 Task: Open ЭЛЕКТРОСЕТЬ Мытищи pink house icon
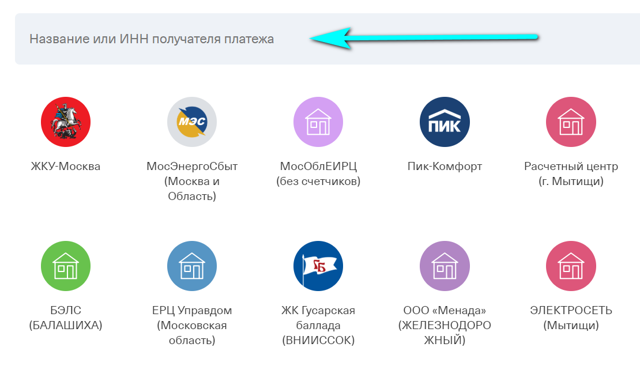pyautogui.click(x=571, y=266)
